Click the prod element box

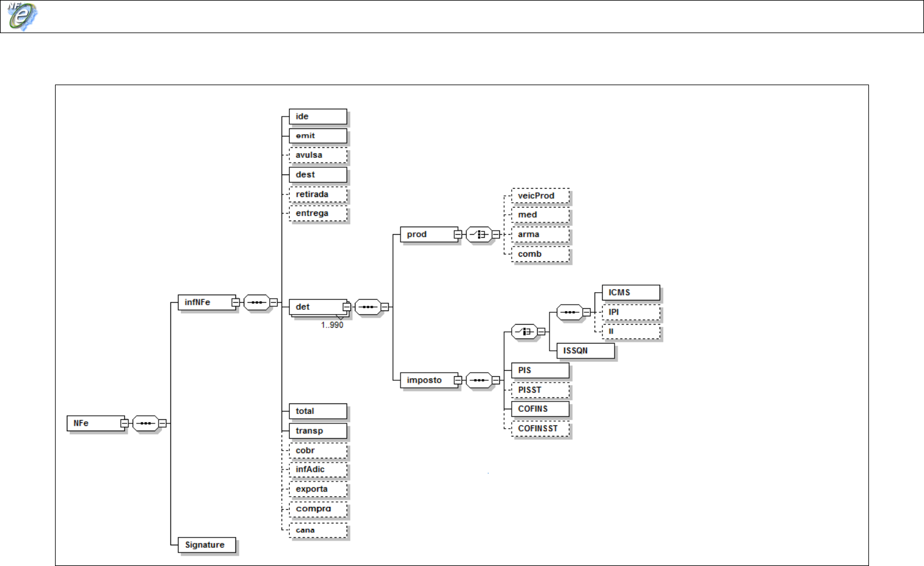click(429, 234)
